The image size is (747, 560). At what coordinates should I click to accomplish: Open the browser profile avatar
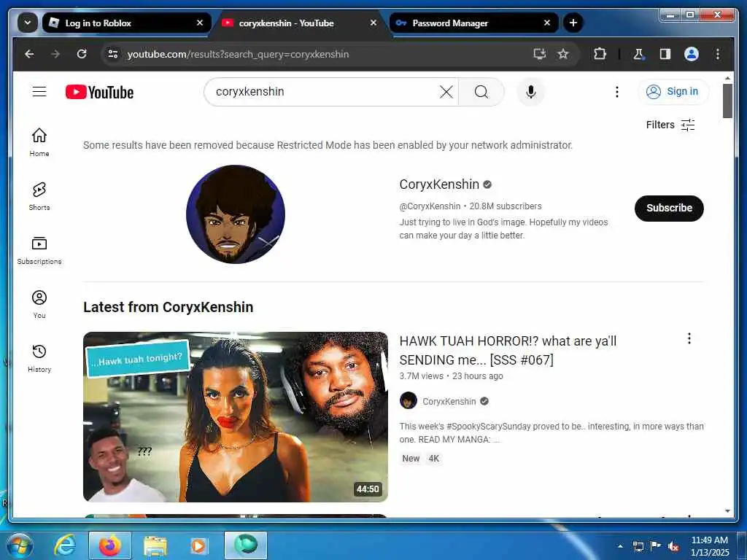click(x=692, y=54)
